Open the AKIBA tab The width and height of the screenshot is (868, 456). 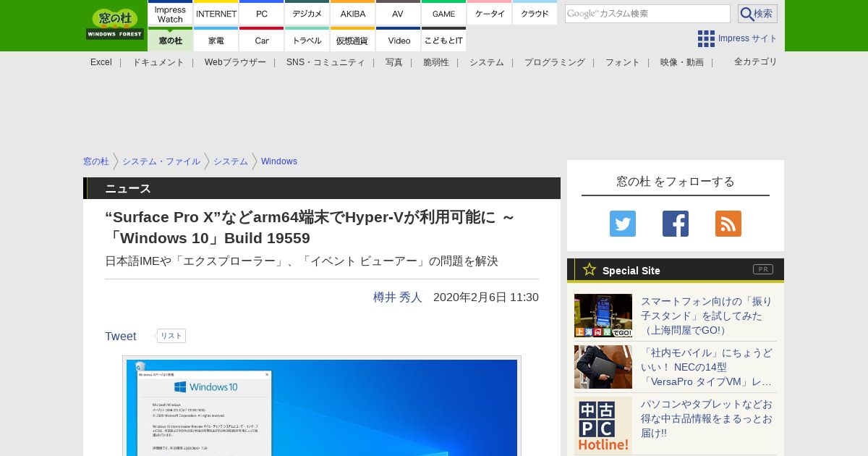[353, 13]
